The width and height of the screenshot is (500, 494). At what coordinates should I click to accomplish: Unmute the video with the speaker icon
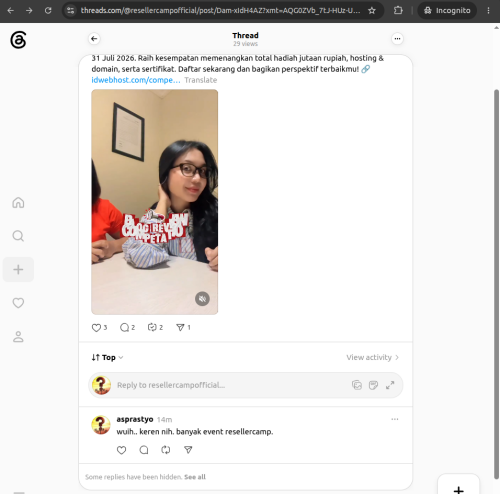[x=202, y=299]
